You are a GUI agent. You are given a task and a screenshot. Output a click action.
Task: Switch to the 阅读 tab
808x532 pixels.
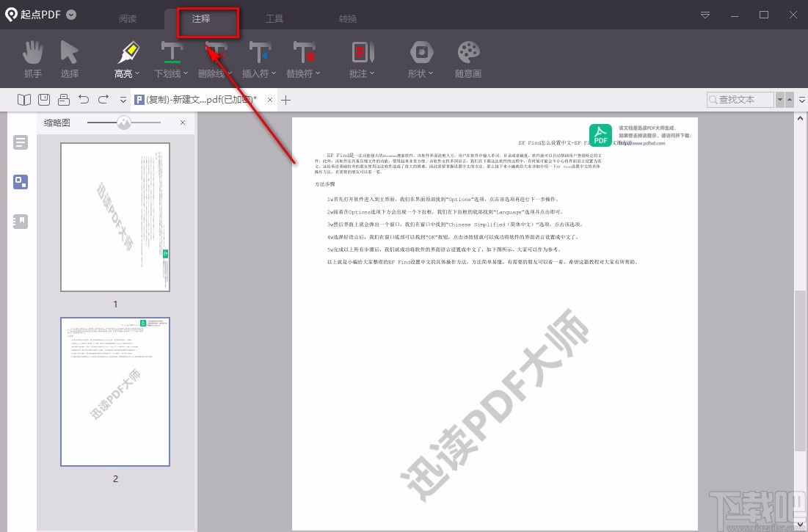tap(128, 19)
